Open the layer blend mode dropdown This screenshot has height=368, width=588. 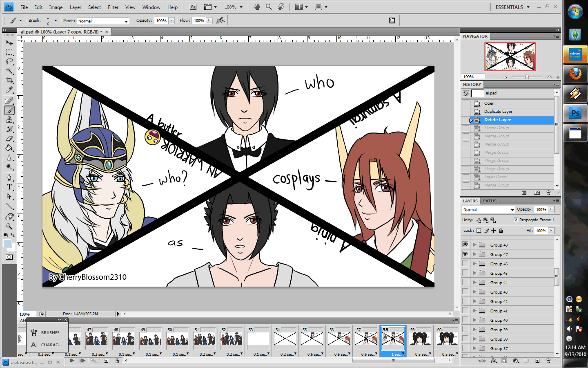[x=488, y=210]
